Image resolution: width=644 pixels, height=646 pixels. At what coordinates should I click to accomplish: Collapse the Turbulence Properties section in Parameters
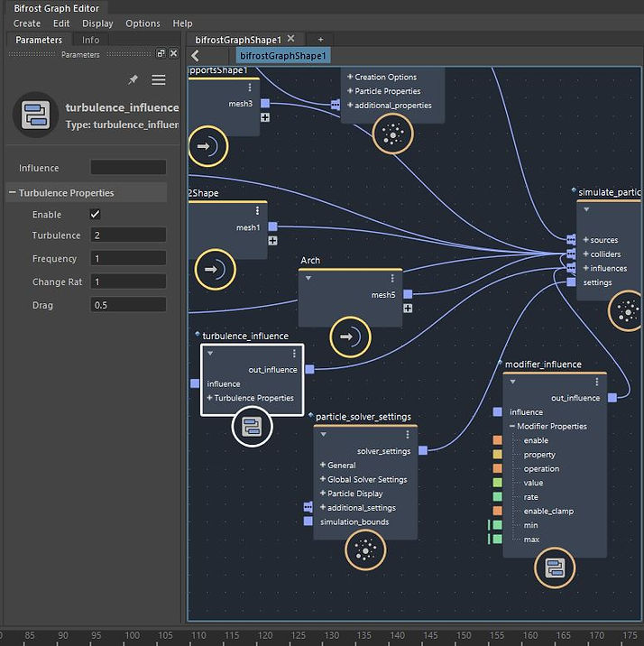(13, 192)
